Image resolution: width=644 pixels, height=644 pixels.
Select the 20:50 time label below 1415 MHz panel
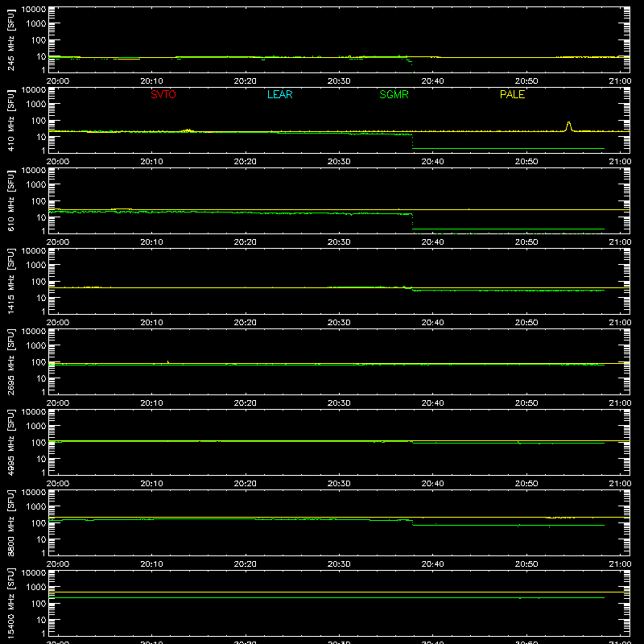(x=526, y=323)
